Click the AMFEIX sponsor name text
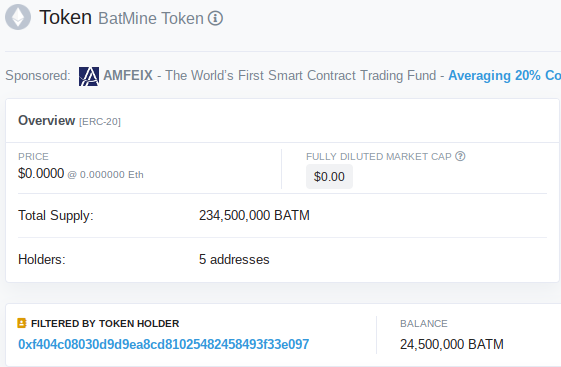 (128, 75)
